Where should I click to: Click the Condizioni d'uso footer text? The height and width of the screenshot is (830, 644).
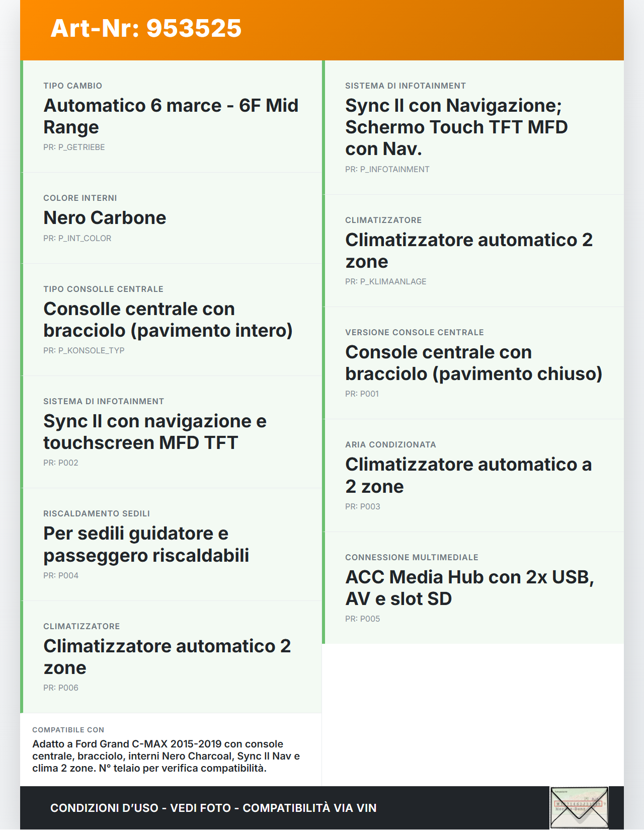click(x=213, y=808)
